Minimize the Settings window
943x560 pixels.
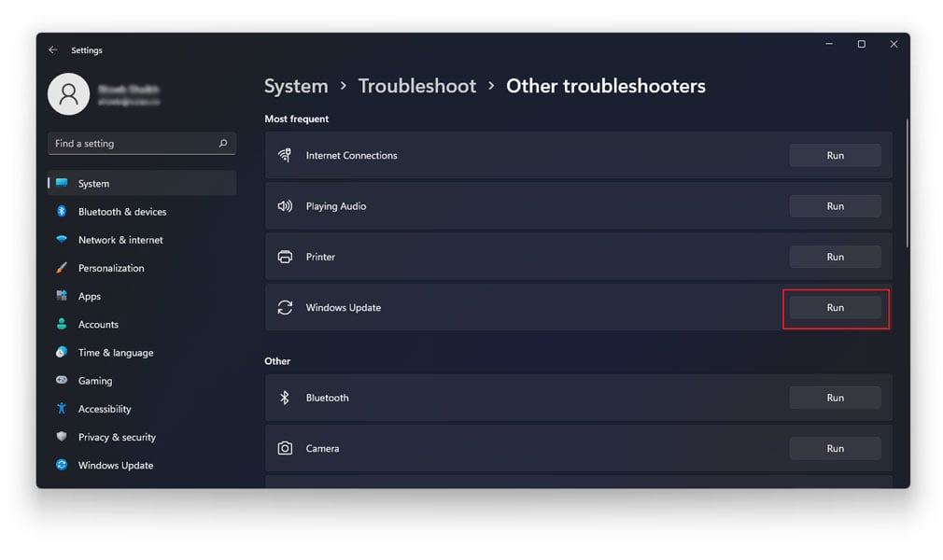pos(829,44)
